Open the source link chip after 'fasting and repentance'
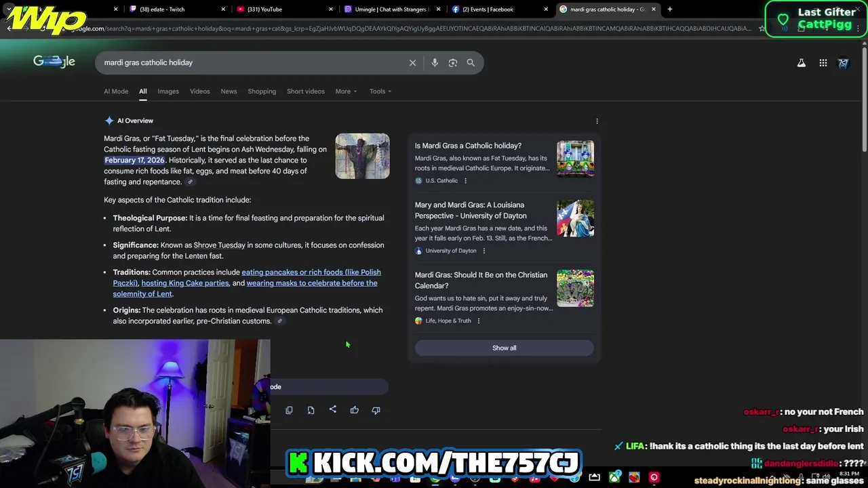This screenshot has height=488, width=868. 191,182
